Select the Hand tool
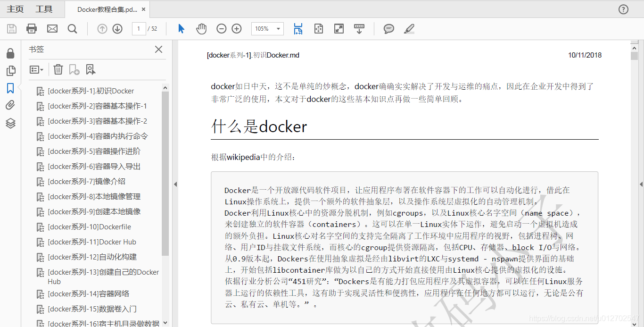The height and width of the screenshot is (327, 644). [201, 29]
